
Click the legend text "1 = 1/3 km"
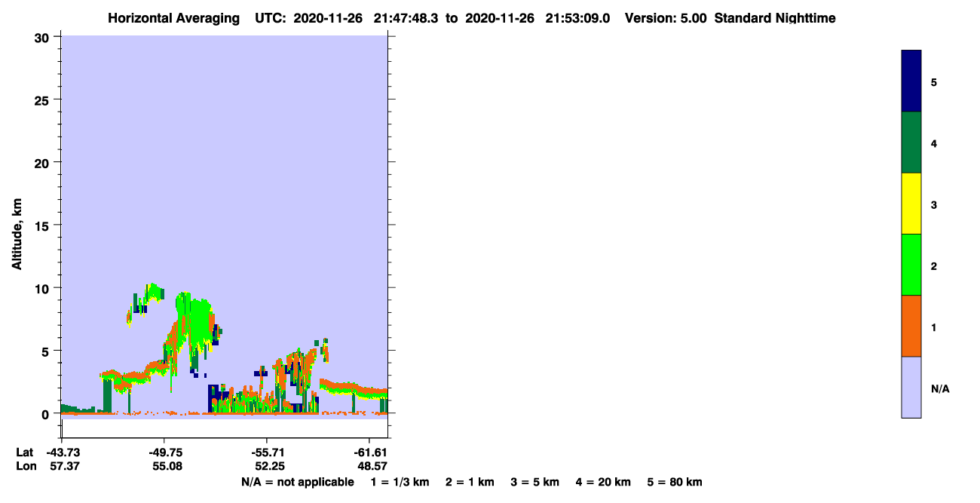[401, 483]
